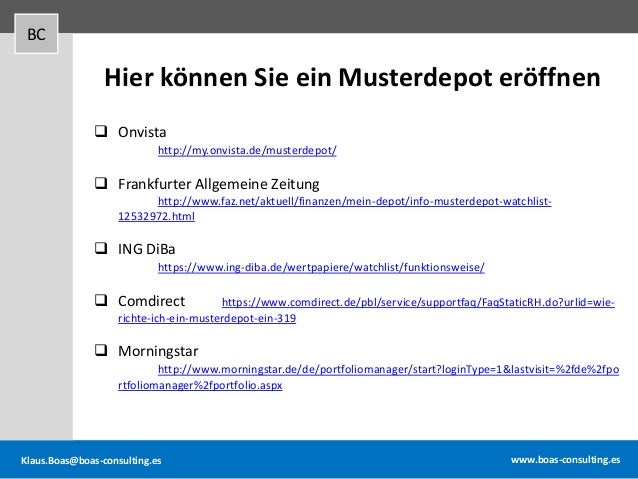Click the 'ING DiBa' label
The image size is (638, 479).
coord(146,249)
